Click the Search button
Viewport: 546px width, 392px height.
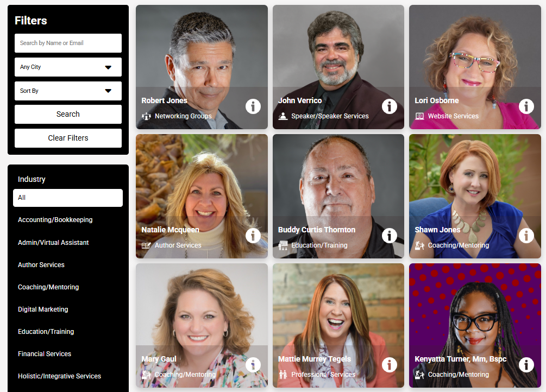[68, 114]
